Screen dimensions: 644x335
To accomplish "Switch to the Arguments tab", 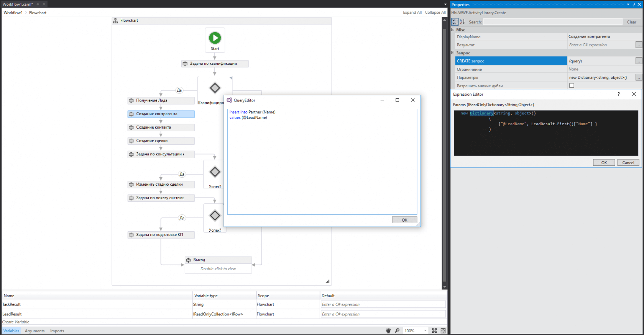I will [34, 331].
